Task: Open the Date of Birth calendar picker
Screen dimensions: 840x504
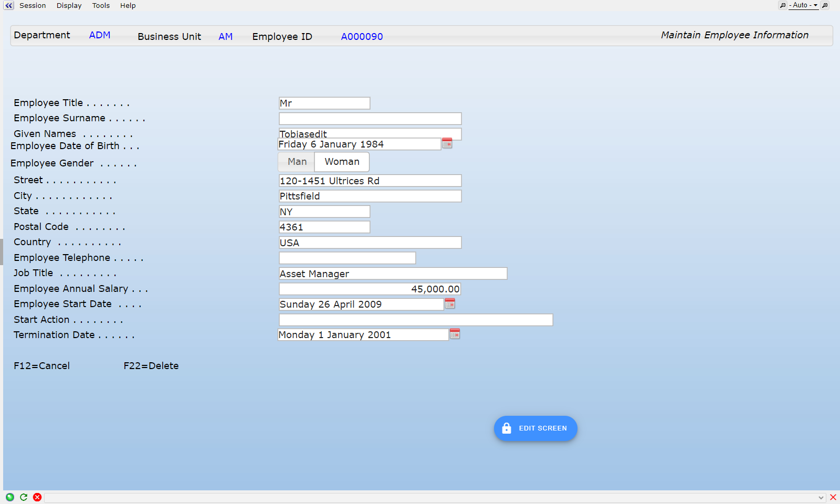Action: [x=447, y=143]
